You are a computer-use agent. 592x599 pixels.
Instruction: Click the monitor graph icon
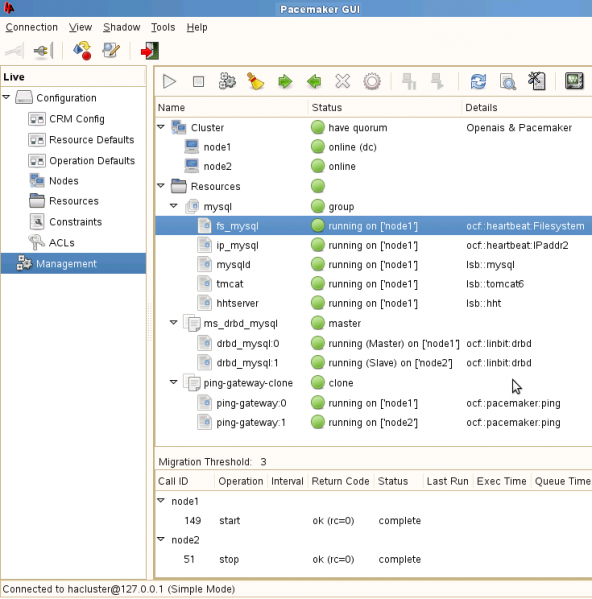(x=574, y=81)
